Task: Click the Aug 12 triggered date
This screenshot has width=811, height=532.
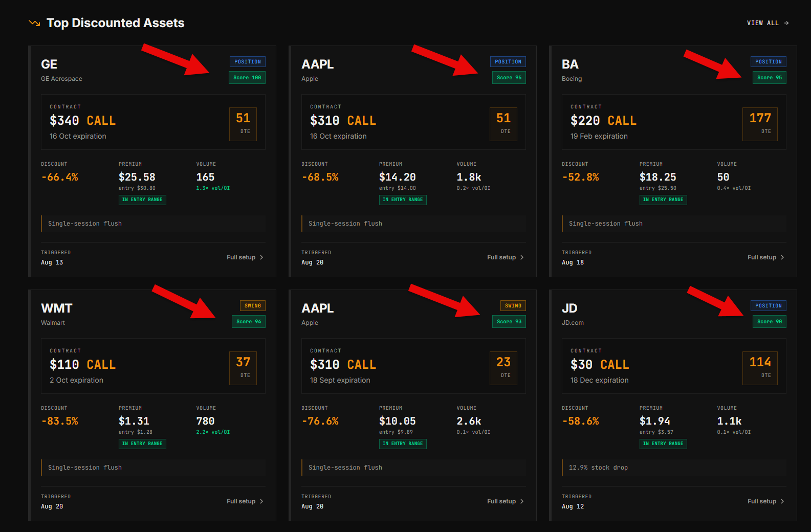Action: pos(573,506)
